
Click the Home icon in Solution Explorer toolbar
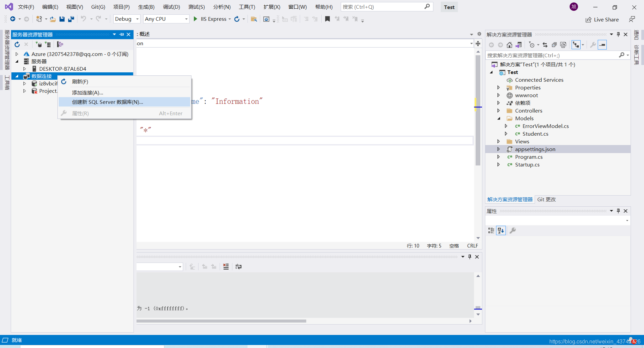point(509,45)
